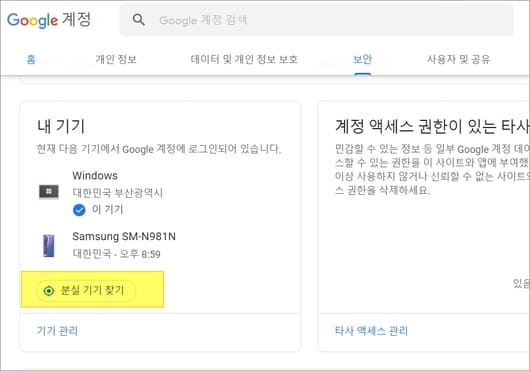Viewport: 530px width, 371px height.
Task: Switch to the 홈 tab
Action: pyautogui.click(x=31, y=59)
